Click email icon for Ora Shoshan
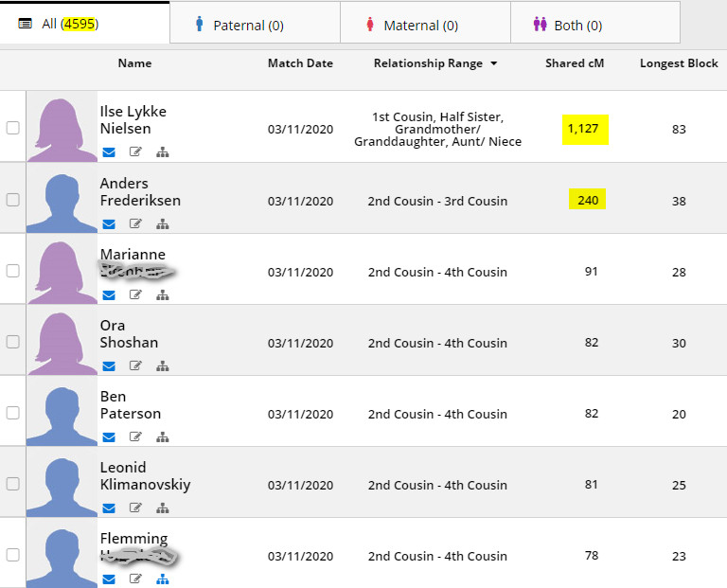727x588 pixels. point(109,365)
